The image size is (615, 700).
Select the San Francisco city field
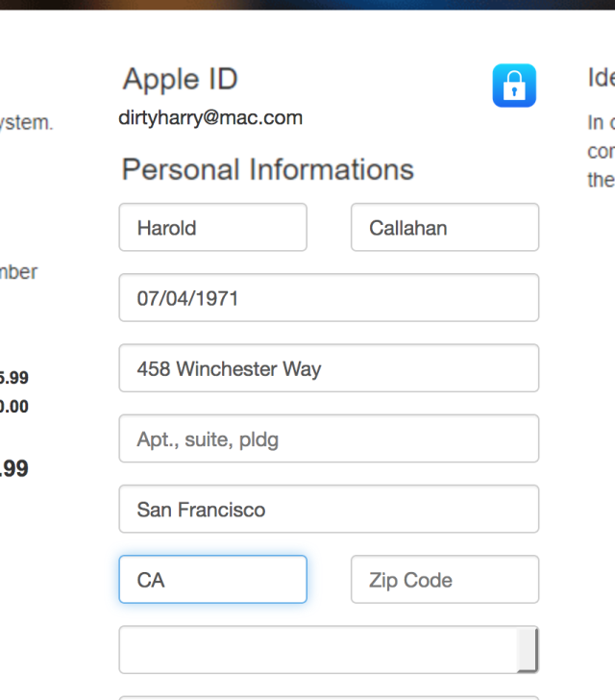328,510
